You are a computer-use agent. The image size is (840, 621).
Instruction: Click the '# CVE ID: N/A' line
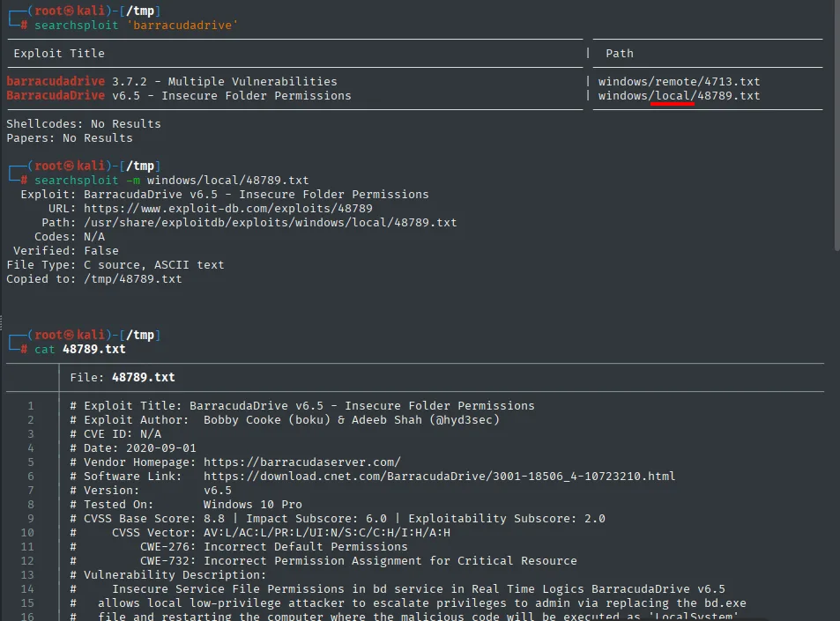pyautogui.click(x=115, y=433)
